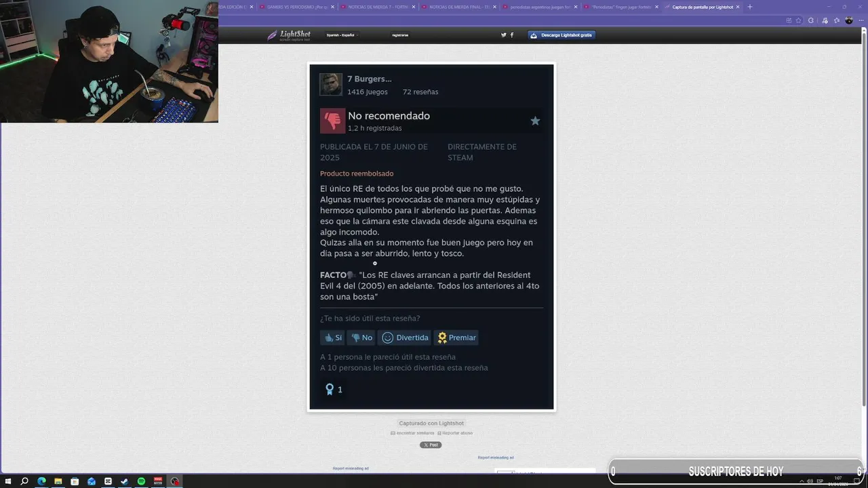Click the registrarse link in LightShot header

400,35
